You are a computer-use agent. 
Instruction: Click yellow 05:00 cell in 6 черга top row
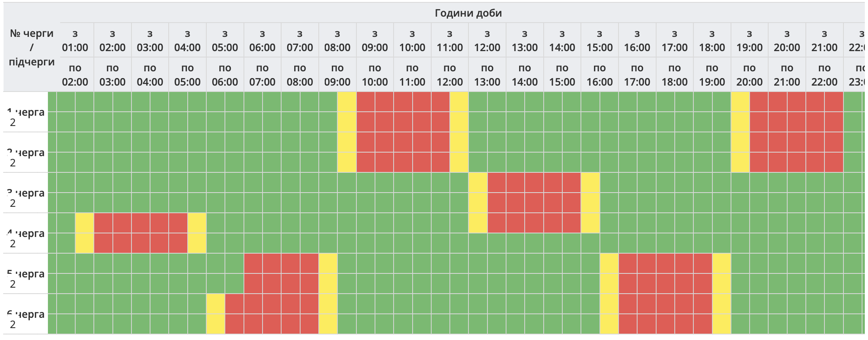click(x=216, y=304)
